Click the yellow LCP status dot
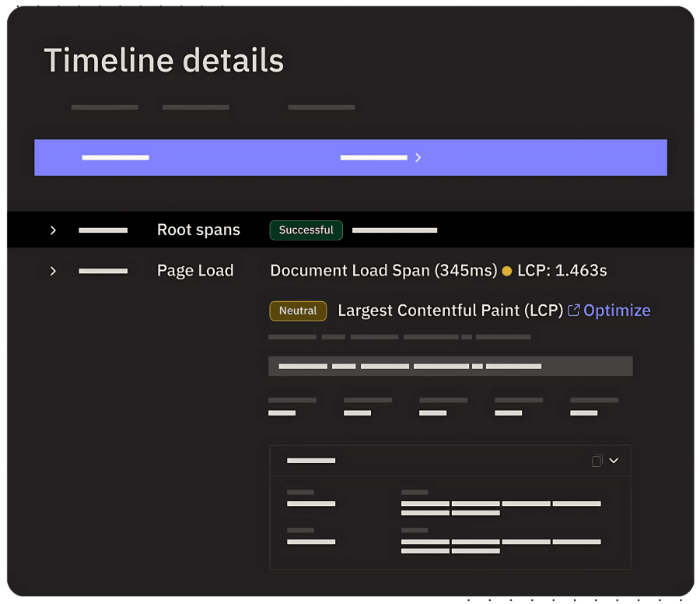Image resolution: width=700 pixels, height=604 pixels. (507, 271)
